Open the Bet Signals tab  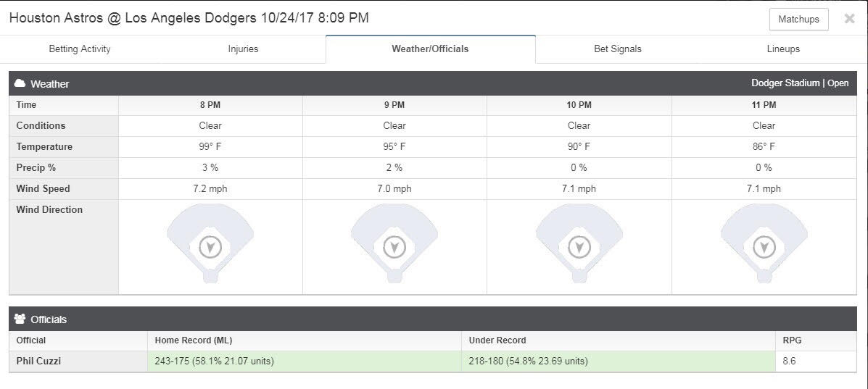pos(617,49)
